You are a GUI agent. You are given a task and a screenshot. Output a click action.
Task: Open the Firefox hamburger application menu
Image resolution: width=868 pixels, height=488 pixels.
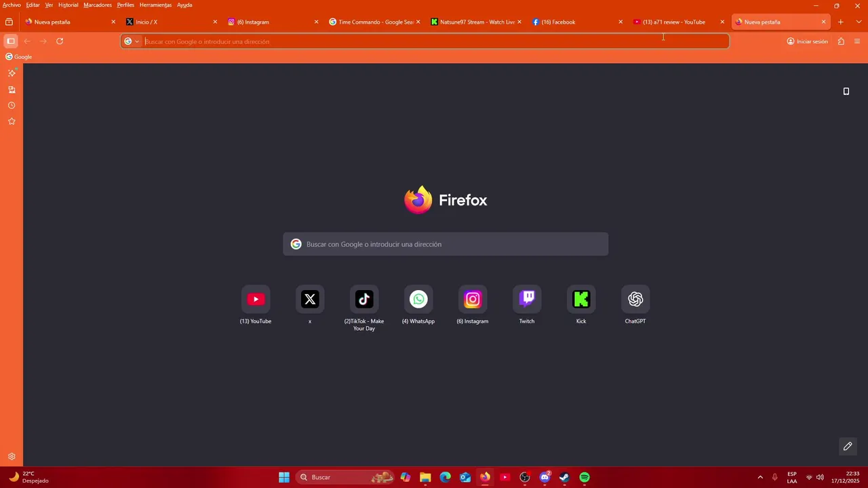coord(857,41)
